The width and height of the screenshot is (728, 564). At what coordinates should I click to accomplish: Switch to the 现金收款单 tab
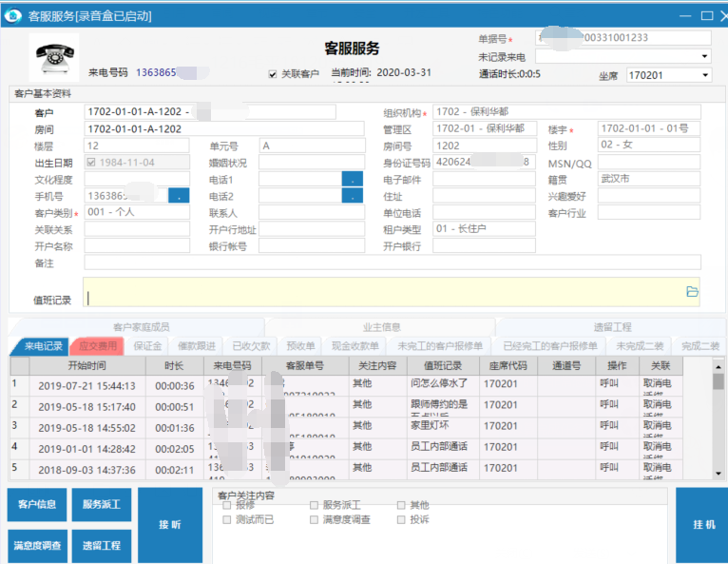(x=355, y=346)
